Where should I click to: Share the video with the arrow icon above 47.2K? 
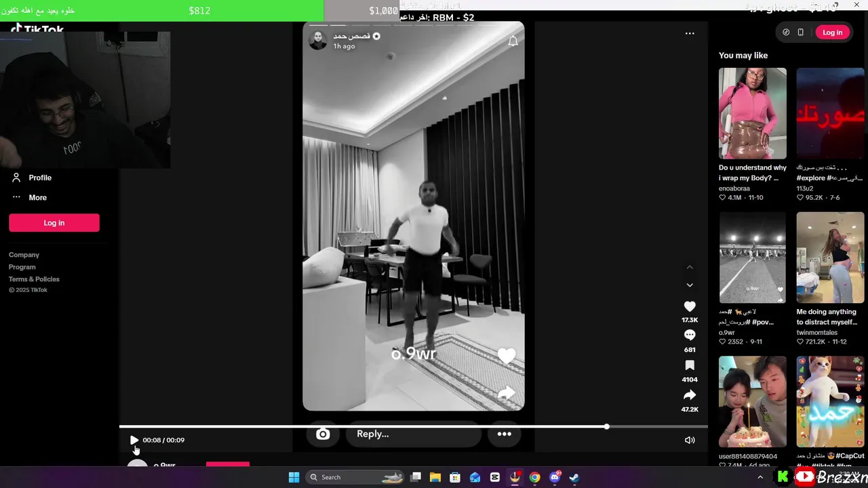pos(690,394)
